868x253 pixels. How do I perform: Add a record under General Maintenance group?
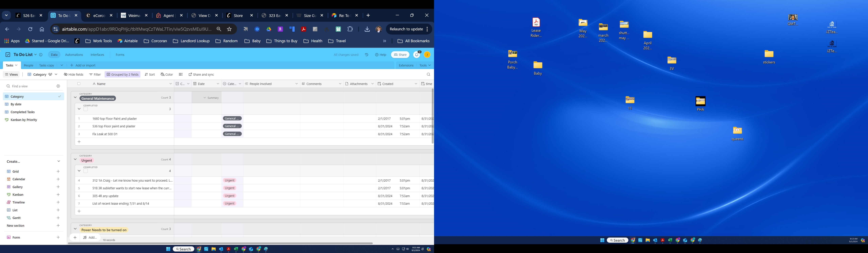tap(79, 142)
